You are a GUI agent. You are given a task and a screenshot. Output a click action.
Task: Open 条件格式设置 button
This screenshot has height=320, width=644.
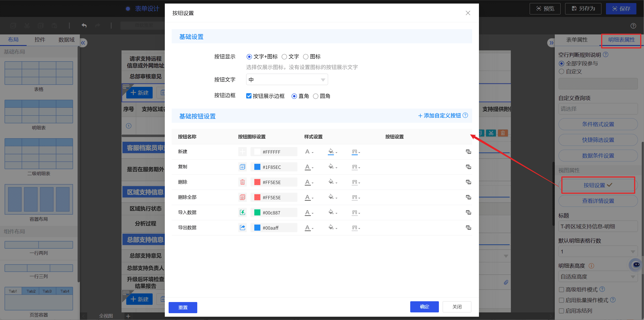(598, 124)
